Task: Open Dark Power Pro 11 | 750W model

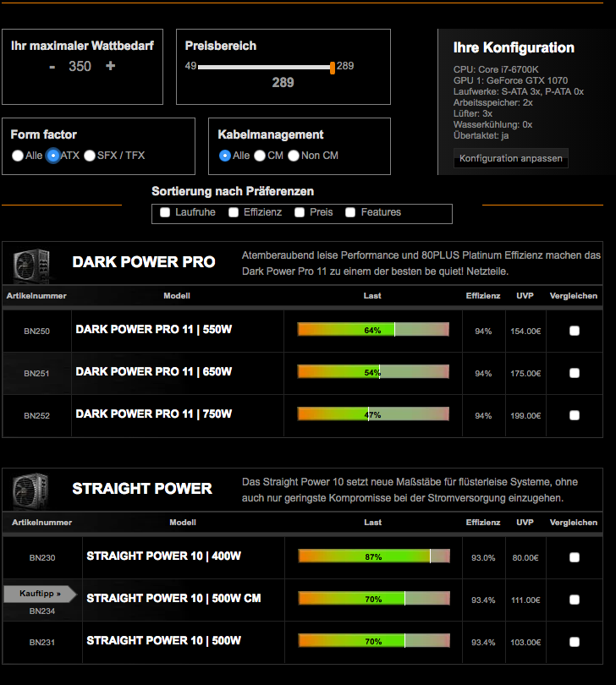Action: (154, 414)
